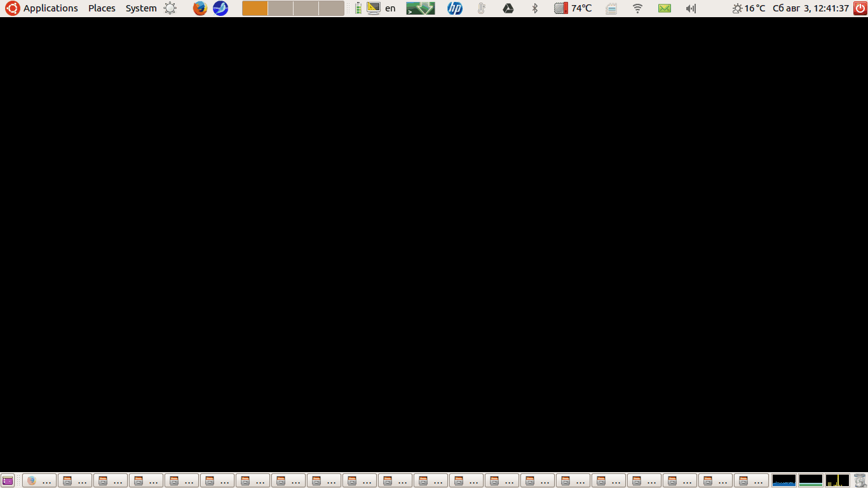
Task: Expand the date and time calendar
Action: [x=811, y=8]
